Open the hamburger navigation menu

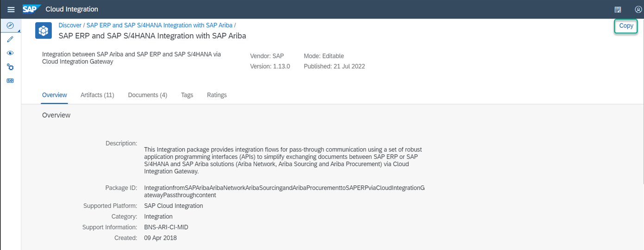pyautogui.click(x=11, y=9)
